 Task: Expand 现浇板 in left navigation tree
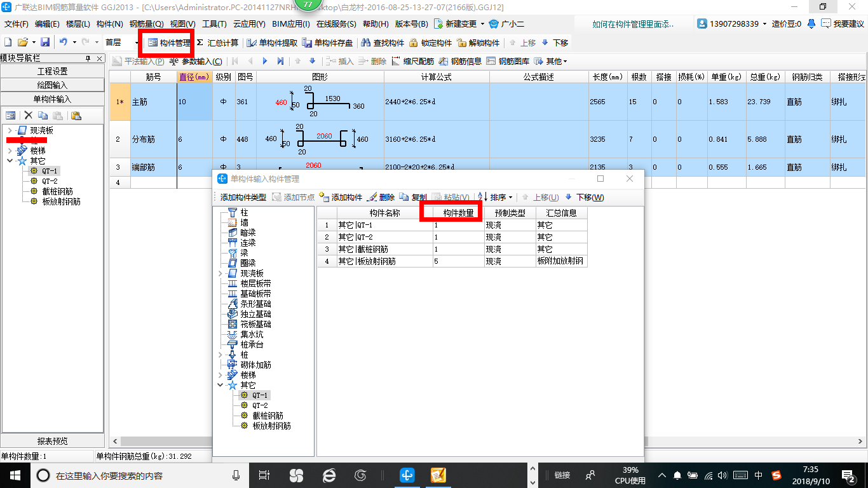(10, 130)
